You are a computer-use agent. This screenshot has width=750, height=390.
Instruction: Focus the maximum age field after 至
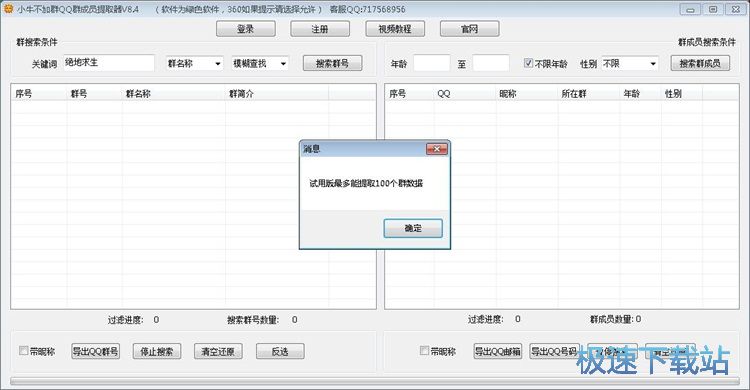click(x=491, y=63)
